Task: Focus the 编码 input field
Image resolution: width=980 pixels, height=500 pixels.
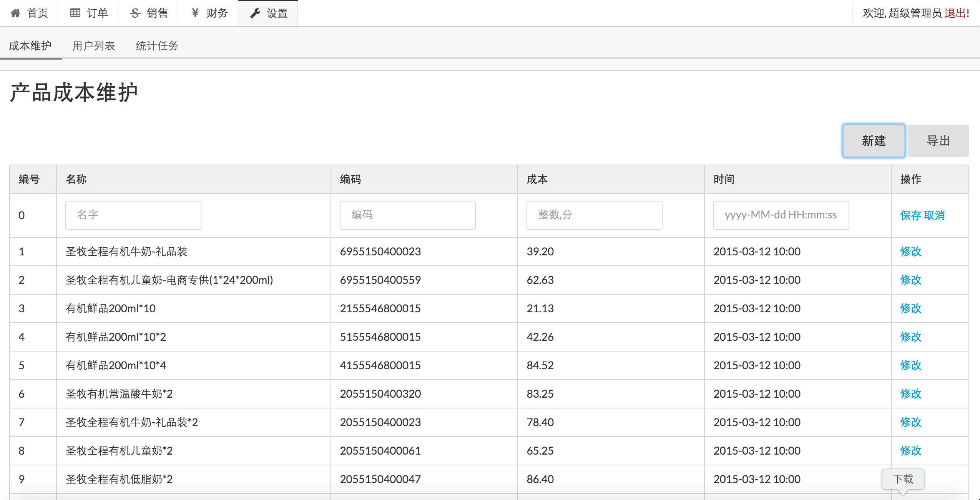Action: click(407, 215)
